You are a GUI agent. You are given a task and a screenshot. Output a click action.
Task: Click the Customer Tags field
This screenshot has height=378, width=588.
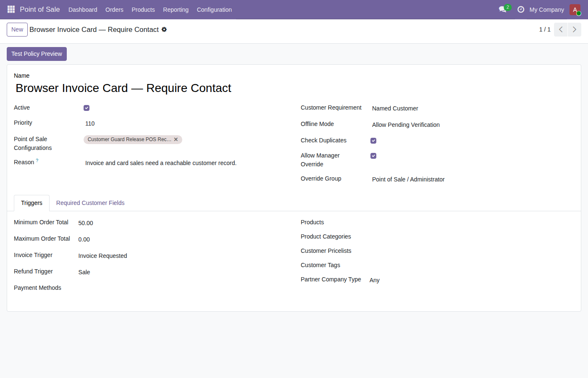coord(471,265)
